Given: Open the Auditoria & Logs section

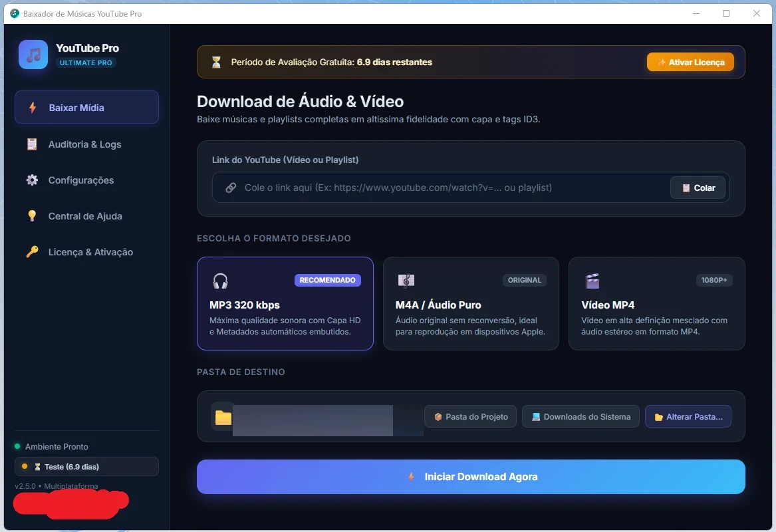Looking at the screenshot, I should (x=86, y=144).
